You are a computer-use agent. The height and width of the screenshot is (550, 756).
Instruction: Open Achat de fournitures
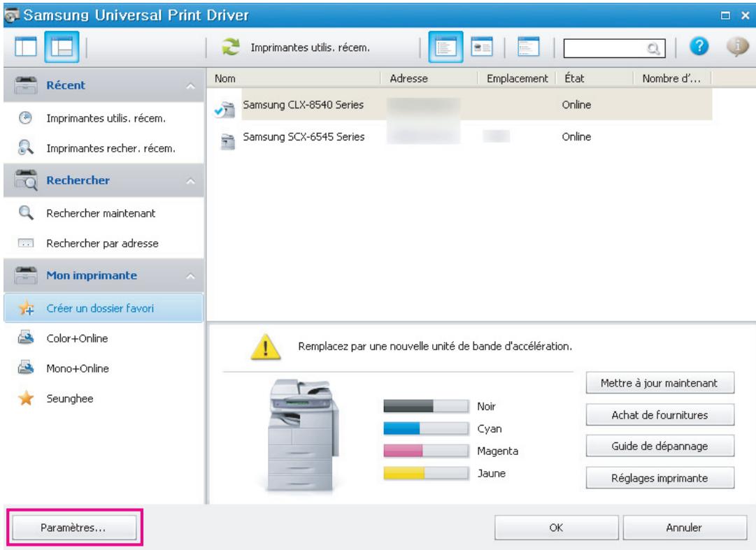659,414
